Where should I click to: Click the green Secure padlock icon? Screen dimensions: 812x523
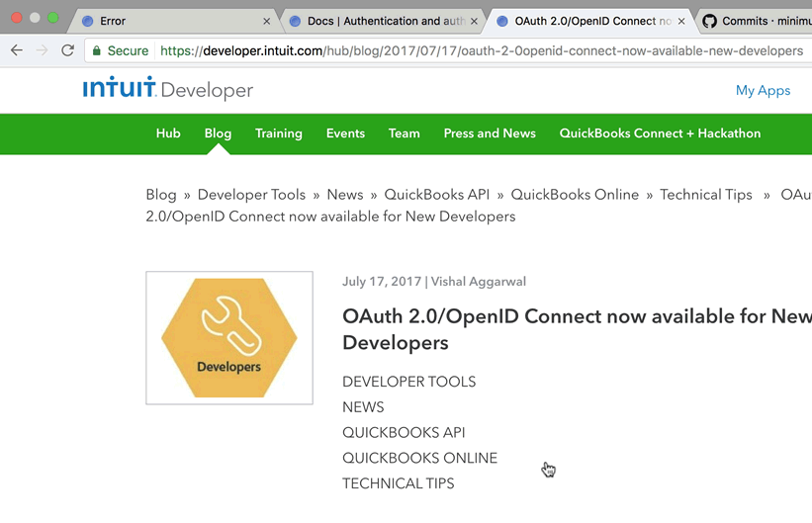[96, 50]
